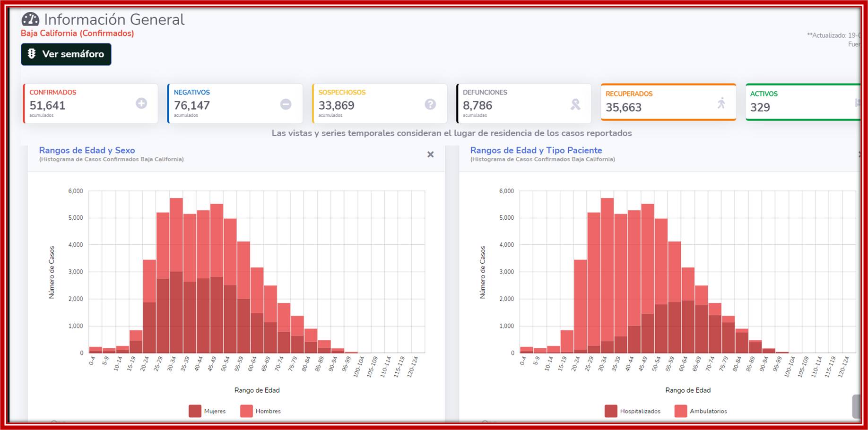
Task: Click the Rangos de Edad y Tipo Paciente title
Action: point(536,150)
